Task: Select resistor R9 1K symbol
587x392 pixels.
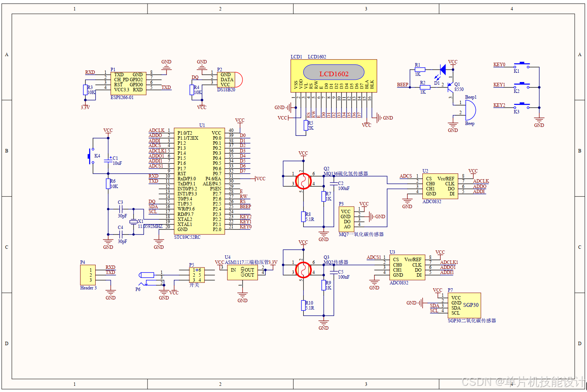Action: pos(324,285)
